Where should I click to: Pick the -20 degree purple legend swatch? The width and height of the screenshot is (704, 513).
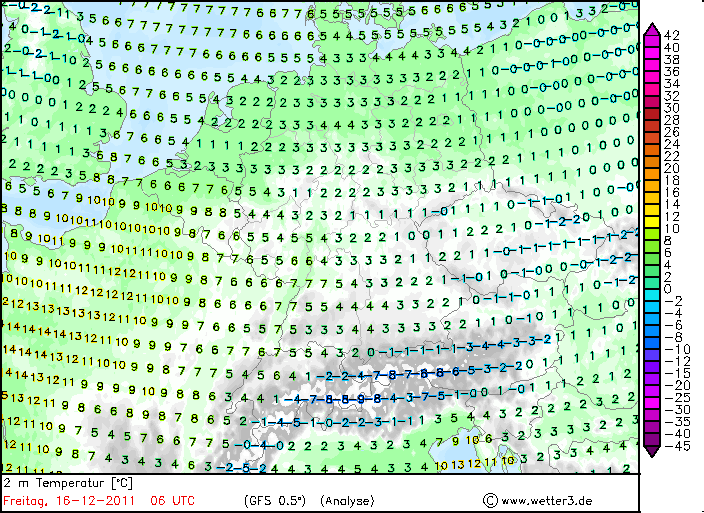[651, 385]
